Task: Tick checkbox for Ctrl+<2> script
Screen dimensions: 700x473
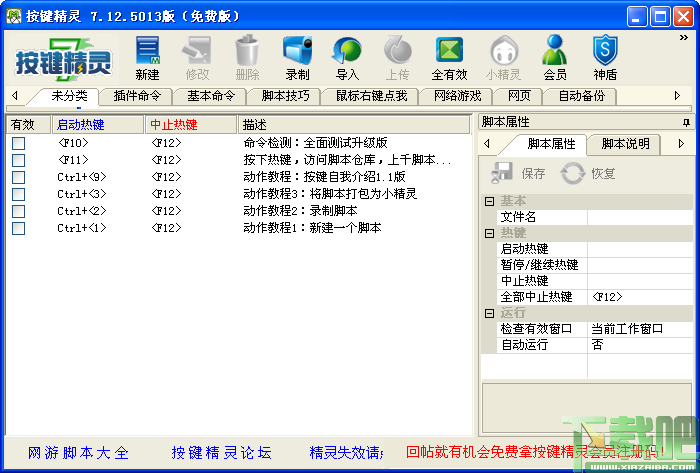Action: pos(18,211)
